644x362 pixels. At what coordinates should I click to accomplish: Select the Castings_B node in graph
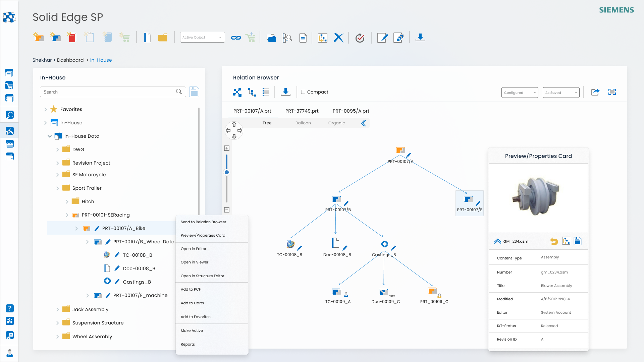[384, 249]
